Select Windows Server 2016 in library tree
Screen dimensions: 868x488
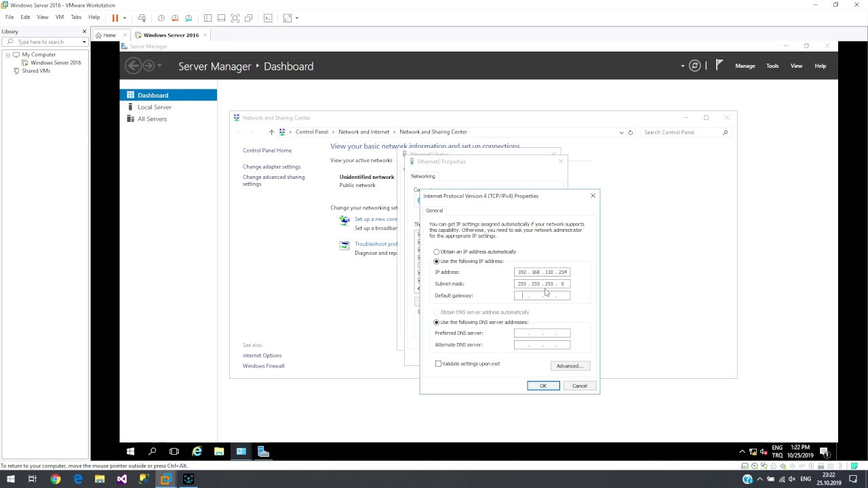click(56, 62)
